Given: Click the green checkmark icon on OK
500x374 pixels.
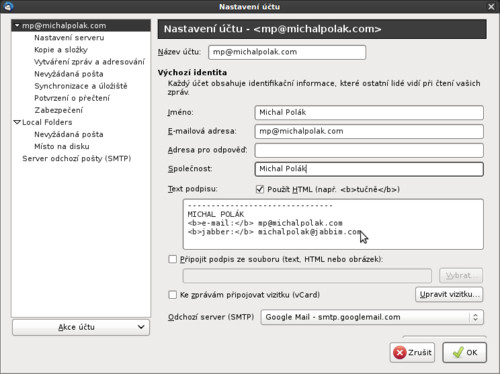Looking at the screenshot, I should pos(458,352).
